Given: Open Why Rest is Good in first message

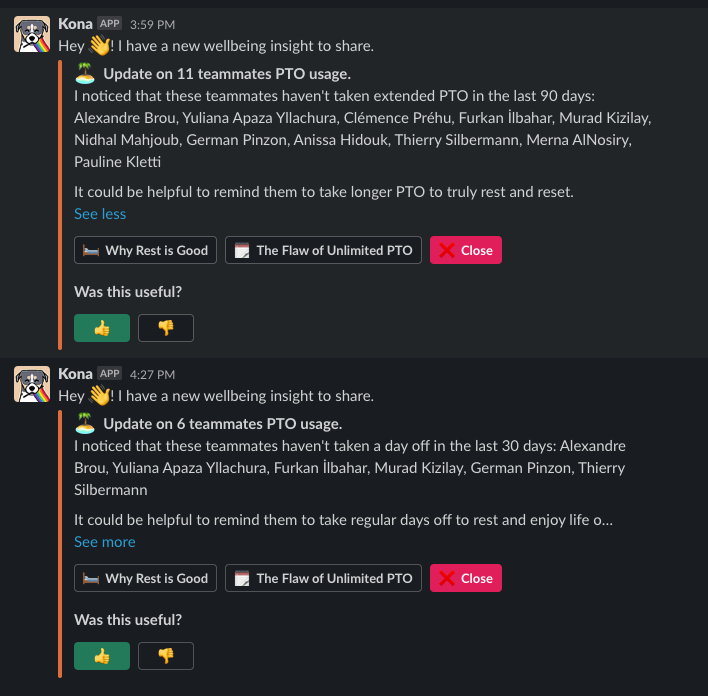Looking at the screenshot, I should (145, 250).
